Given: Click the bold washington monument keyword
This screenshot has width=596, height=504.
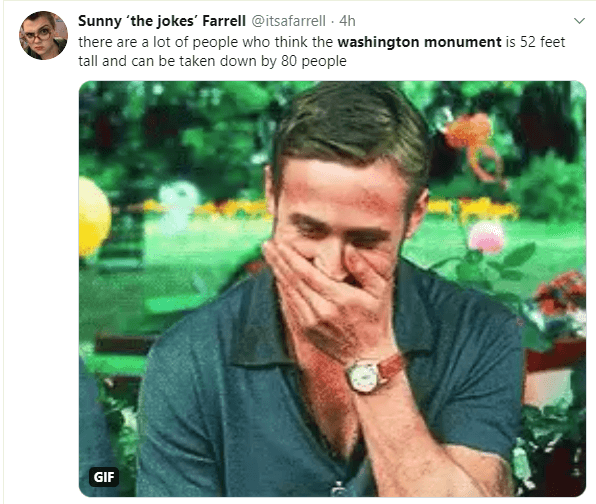Looking at the screenshot, I should click(x=419, y=42).
